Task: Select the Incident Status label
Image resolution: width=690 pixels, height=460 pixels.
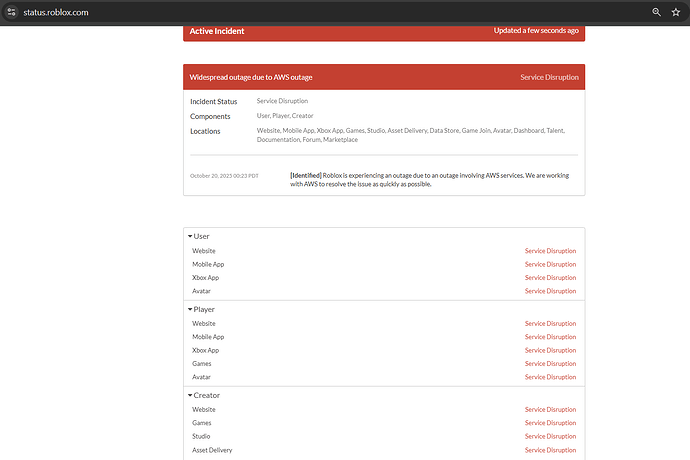Action: click(213, 101)
